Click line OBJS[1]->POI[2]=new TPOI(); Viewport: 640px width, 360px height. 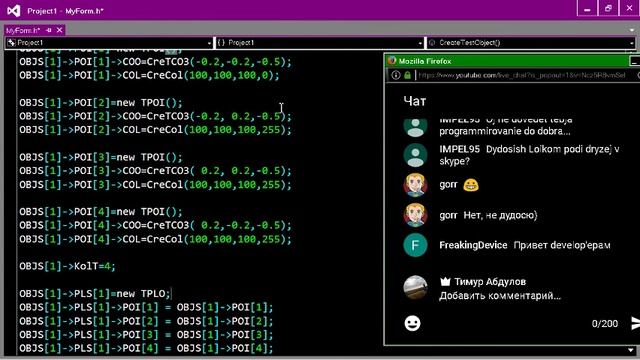tap(100, 102)
